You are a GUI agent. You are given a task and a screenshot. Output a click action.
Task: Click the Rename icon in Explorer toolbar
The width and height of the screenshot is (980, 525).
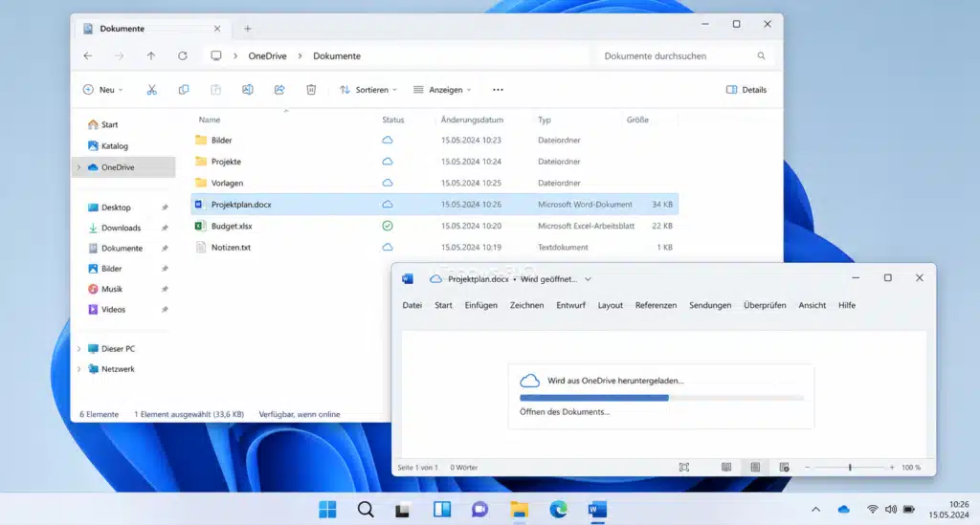[x=248, y=90]
